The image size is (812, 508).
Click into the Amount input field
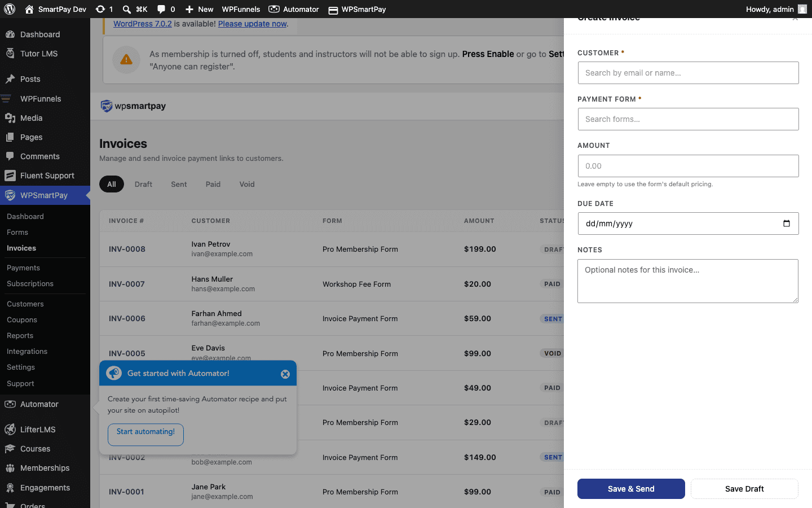coord(688,166)
